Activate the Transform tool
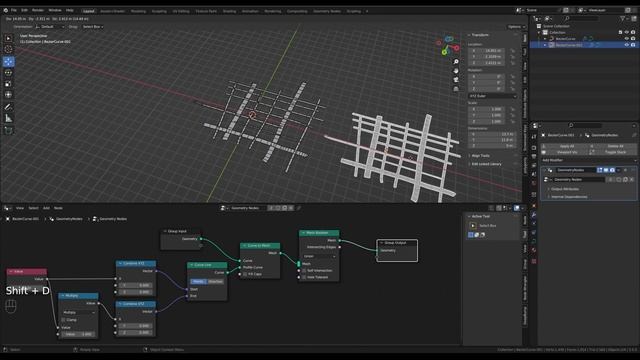The width and height of the screenshot is (640, 360). pyautogui.click(x=8, y=95)
